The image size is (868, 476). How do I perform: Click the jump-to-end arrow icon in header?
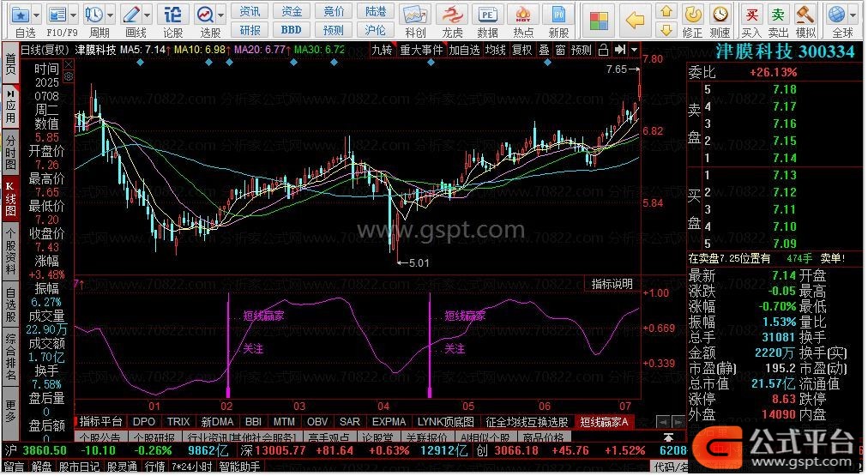pos(620,51)
